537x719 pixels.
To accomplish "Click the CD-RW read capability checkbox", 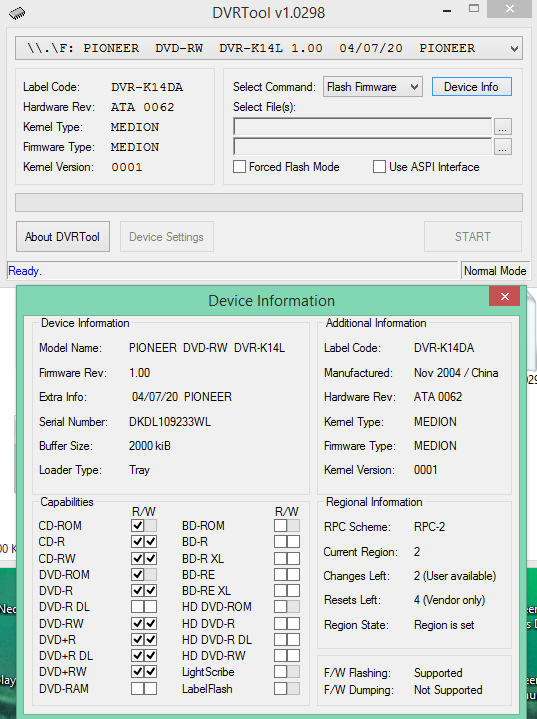I will tap(138, 559).
